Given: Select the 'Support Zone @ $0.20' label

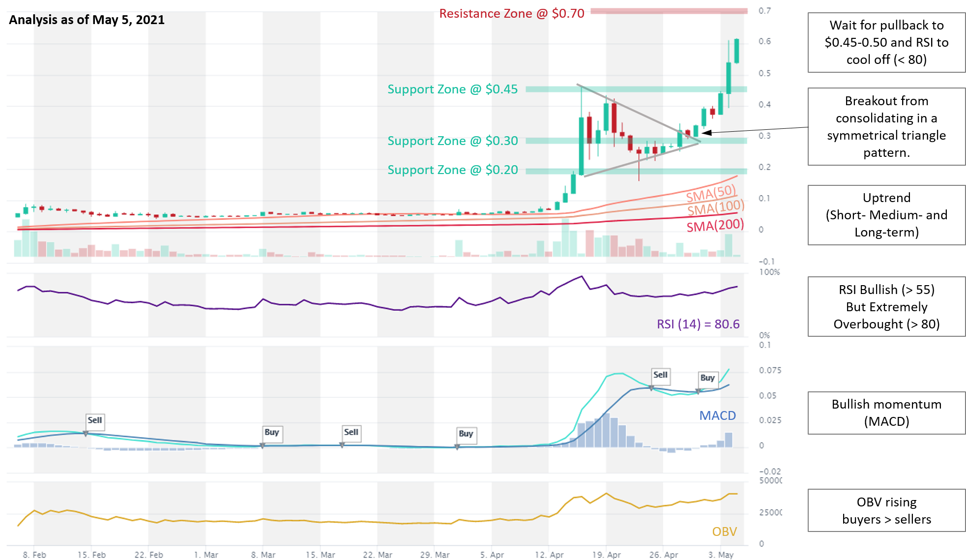Looking at the screenshot, I should tap(452, 170).
